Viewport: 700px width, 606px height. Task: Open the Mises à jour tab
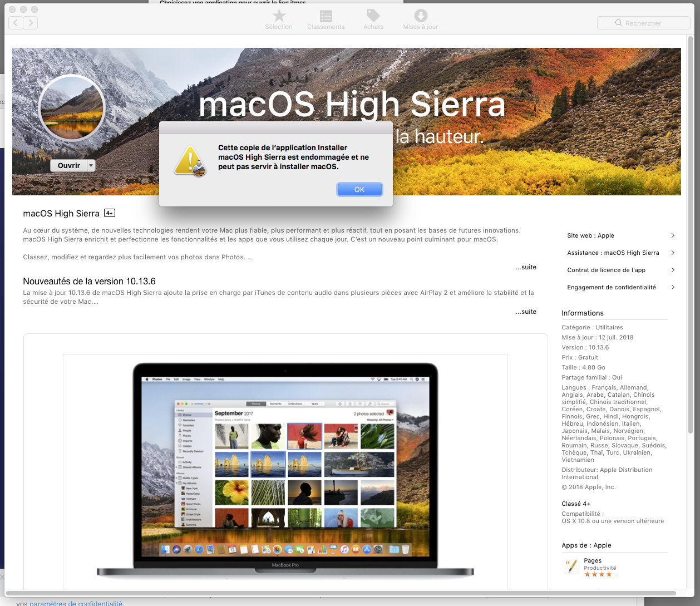[x=421, y=19]
